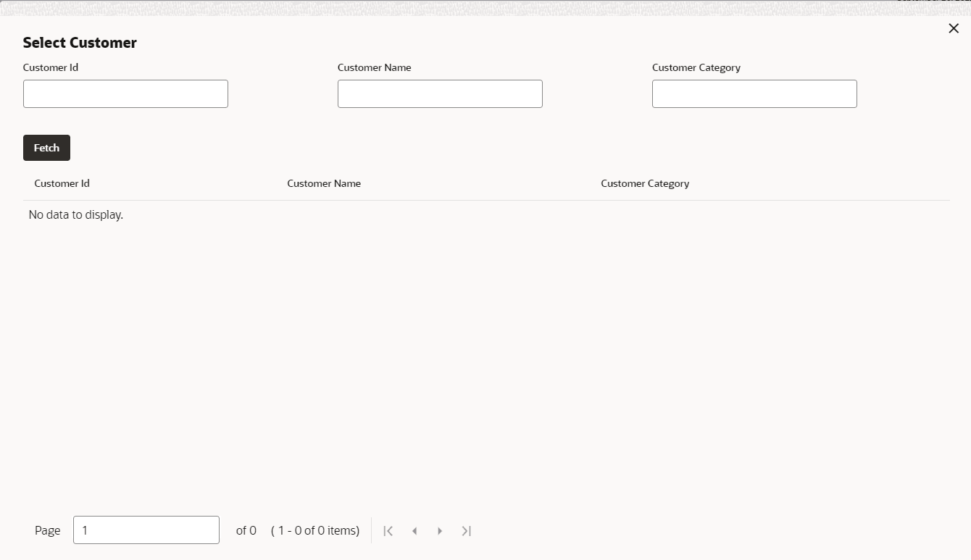This screenshot has width=971, height=560.
Task: Sort by Customer Category column header
Action: [645, 183]
